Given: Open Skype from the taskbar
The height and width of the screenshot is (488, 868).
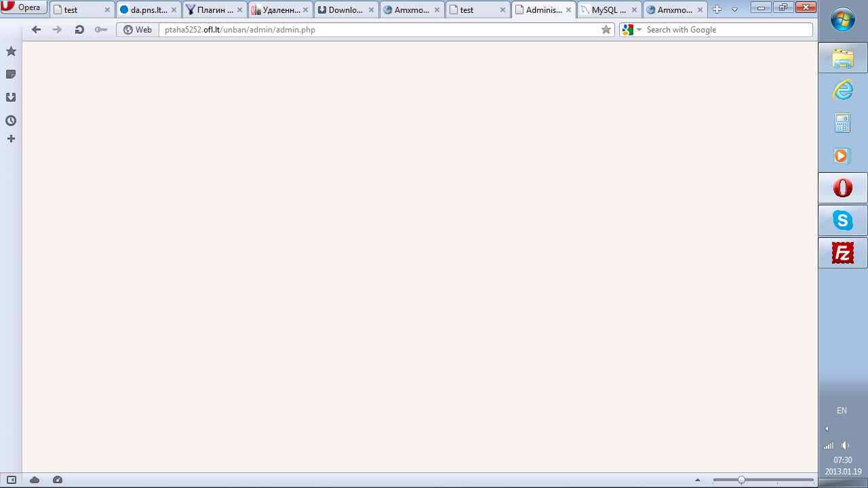Looking at the screenshot, I should 843,220.
